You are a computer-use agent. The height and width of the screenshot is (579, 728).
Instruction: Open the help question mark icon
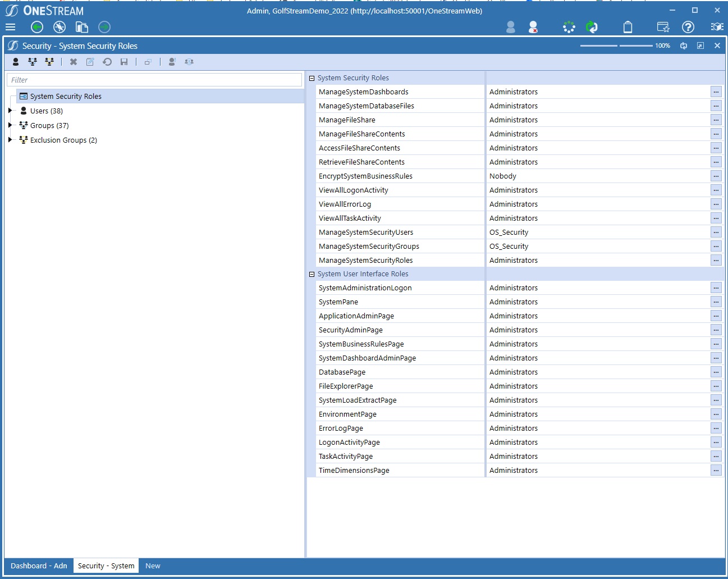click(x=688, y=27)
